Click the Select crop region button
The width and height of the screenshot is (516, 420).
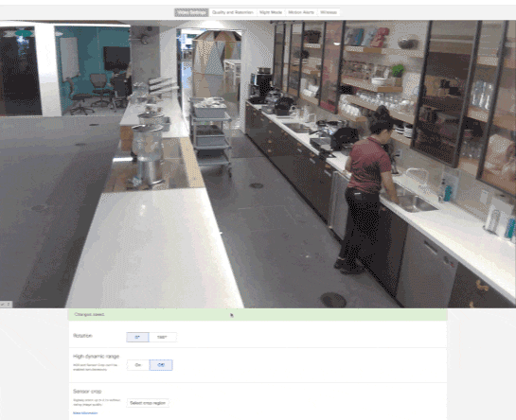pyautogui.click(x=148, y=403)
